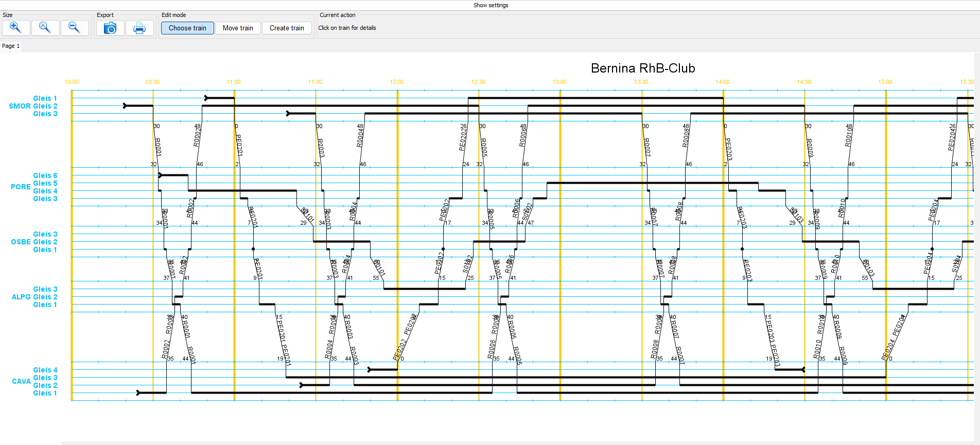This screenshot has width=980, height=445.
Task: Click OSBE Gleis 1 track label
Action: tap(45, 250)
